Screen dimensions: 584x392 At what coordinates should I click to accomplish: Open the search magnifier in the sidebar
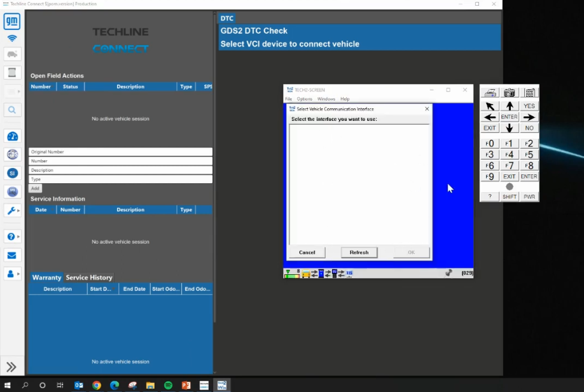(x=12, y=110)
